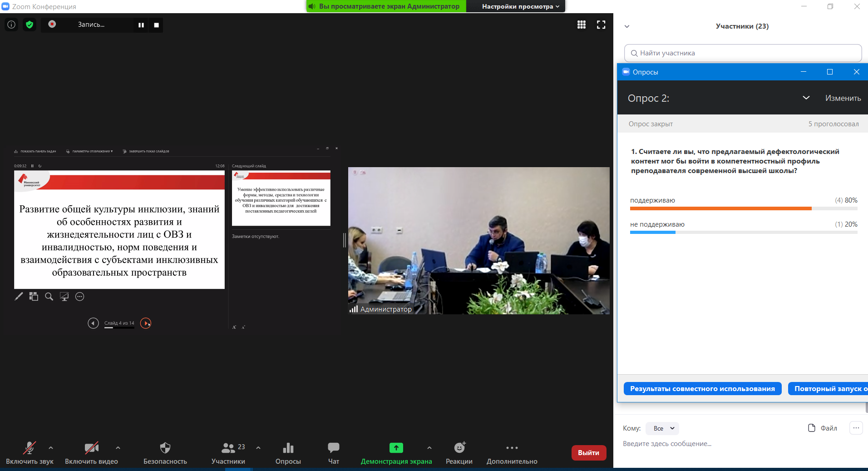Image resolution: width=868 pixels, height=471 pixels.
Task: Click Результаты совместного использования button
Action: (702, 389)
